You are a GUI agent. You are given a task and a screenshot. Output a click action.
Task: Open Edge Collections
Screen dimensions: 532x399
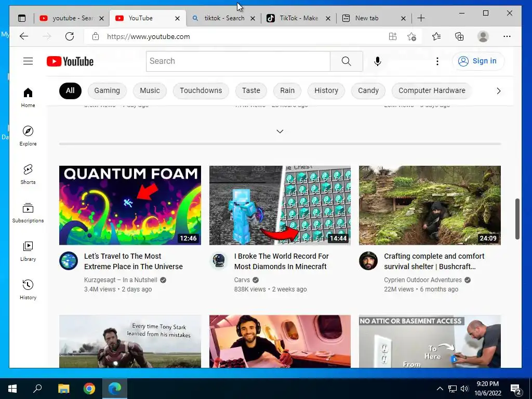pos(459,36)
